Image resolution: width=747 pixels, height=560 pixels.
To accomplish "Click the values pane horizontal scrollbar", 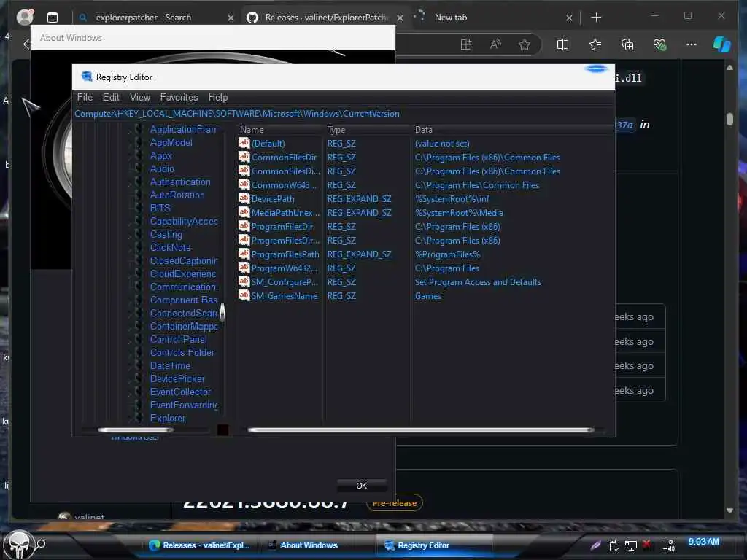I will [422, 430].
